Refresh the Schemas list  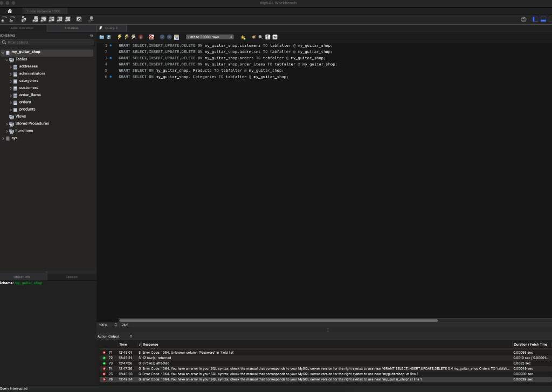pyautogui.click(x=92, y=35)
